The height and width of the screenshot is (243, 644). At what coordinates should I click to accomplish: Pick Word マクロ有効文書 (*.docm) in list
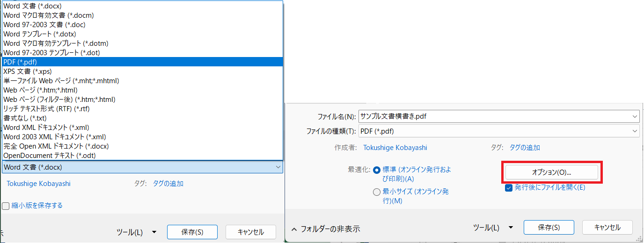tap(48, 15)
